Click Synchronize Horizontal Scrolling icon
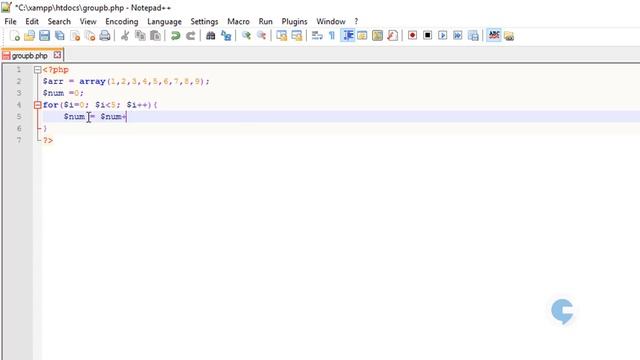The width and height of the screenshot is (640, 360). [297, 36]
